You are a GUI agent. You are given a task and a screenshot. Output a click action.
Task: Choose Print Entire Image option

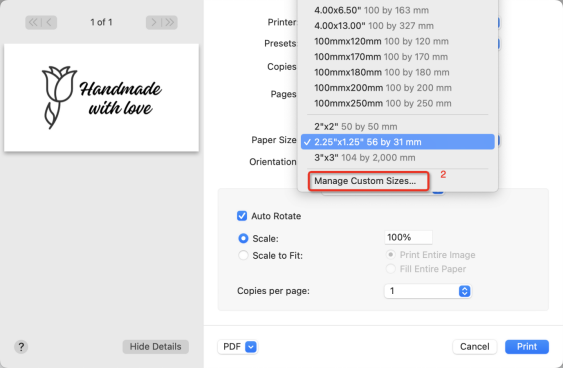(x=390, y=255)
